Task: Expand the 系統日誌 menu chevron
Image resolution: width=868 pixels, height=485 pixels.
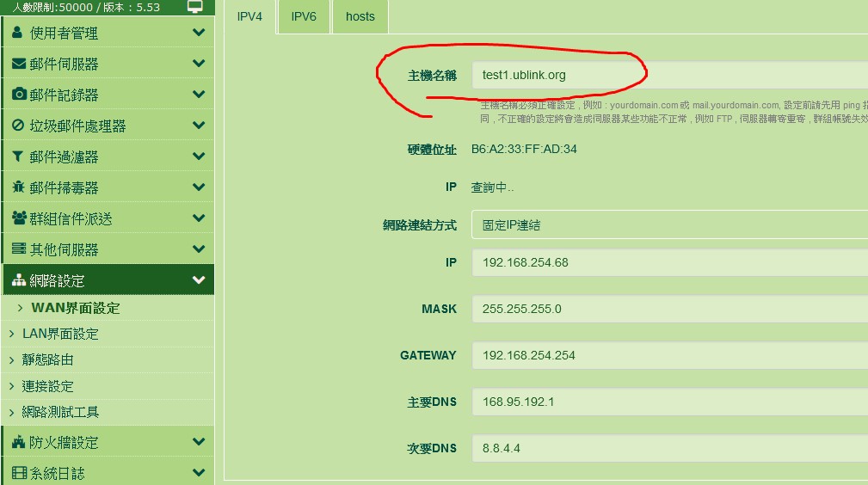Action: 199,472
